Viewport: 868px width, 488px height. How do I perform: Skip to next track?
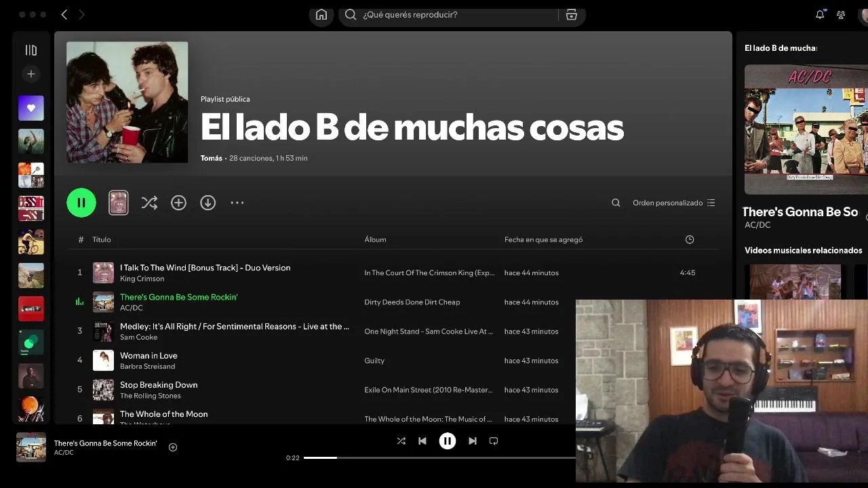473,441
